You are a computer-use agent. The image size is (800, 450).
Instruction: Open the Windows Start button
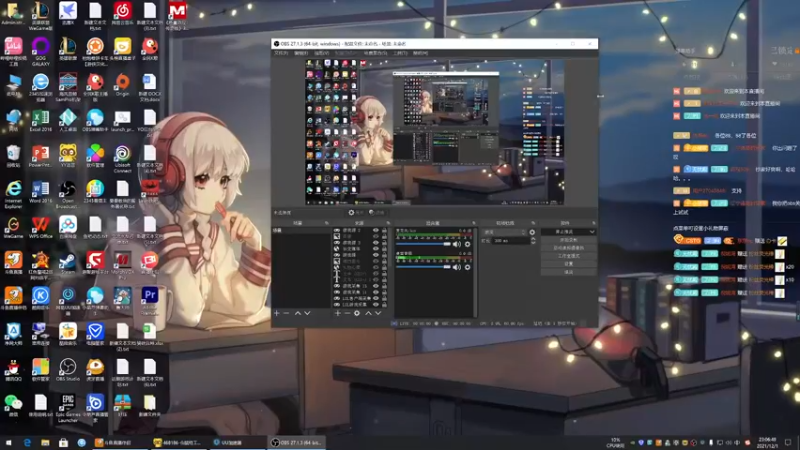tap(8, 442)
